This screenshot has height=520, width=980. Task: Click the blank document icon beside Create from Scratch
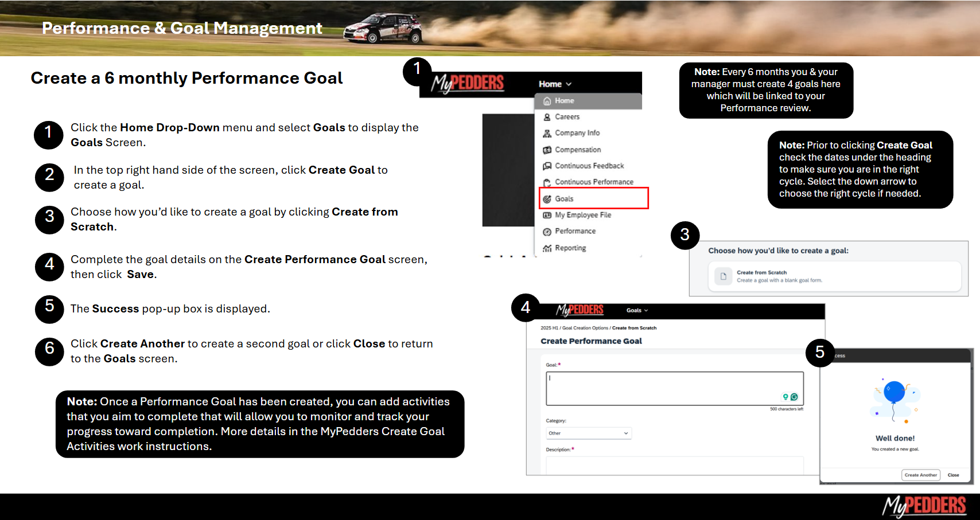(723, 276)
